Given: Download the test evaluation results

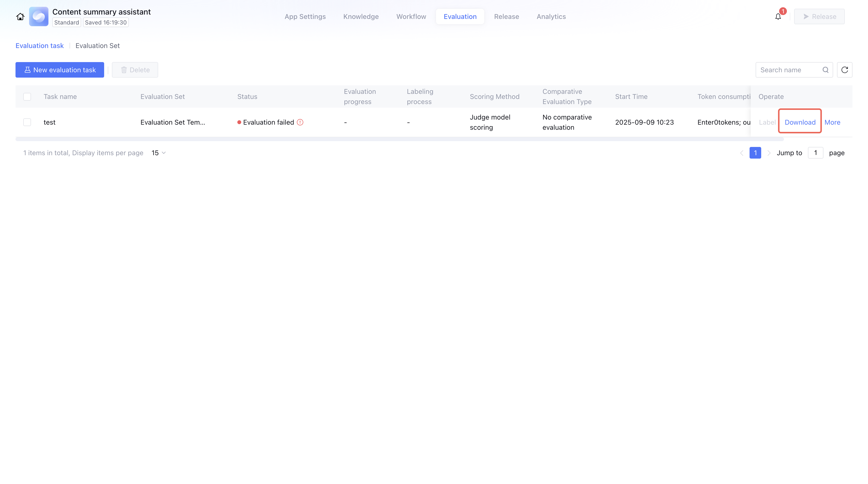Looking at the screenshot, I should click(800, 122).
